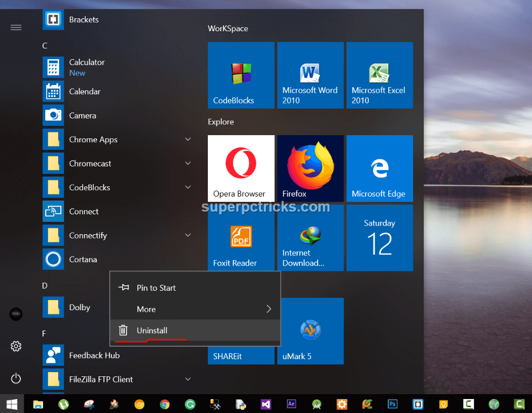Open the Dolby folder
Viewport: 532px width, 413px height.
(x=76, y=307)
